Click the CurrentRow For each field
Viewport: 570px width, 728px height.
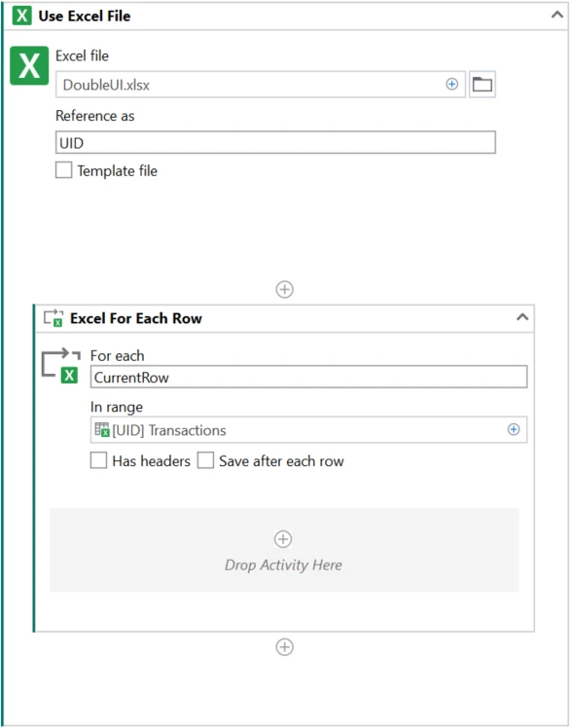coord(309,377)
